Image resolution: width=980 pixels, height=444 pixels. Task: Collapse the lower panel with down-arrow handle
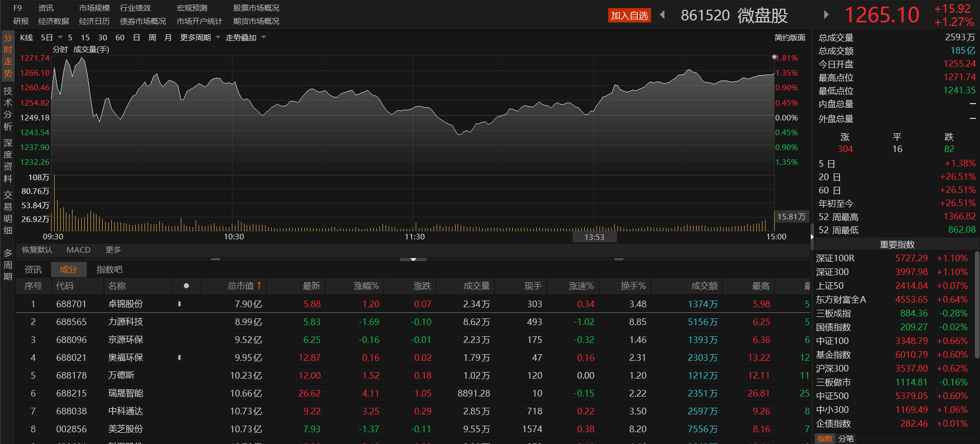tap(413, 259)
